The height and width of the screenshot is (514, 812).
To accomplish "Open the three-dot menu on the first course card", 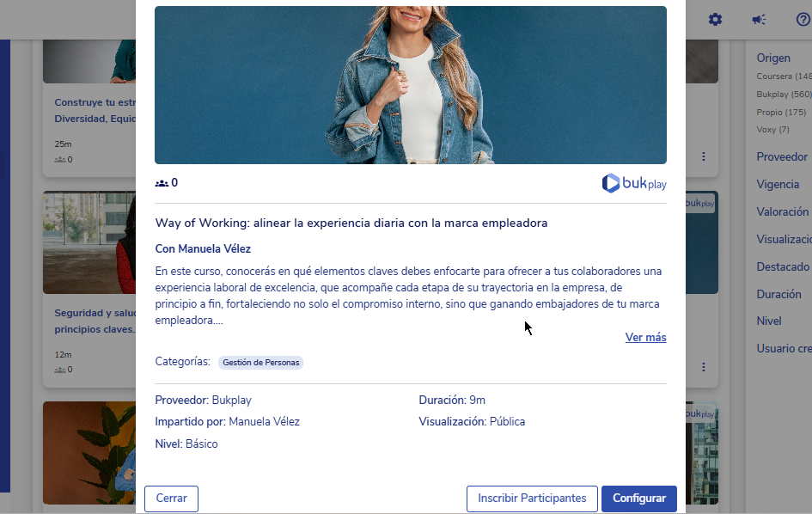I will click(703, 156).
